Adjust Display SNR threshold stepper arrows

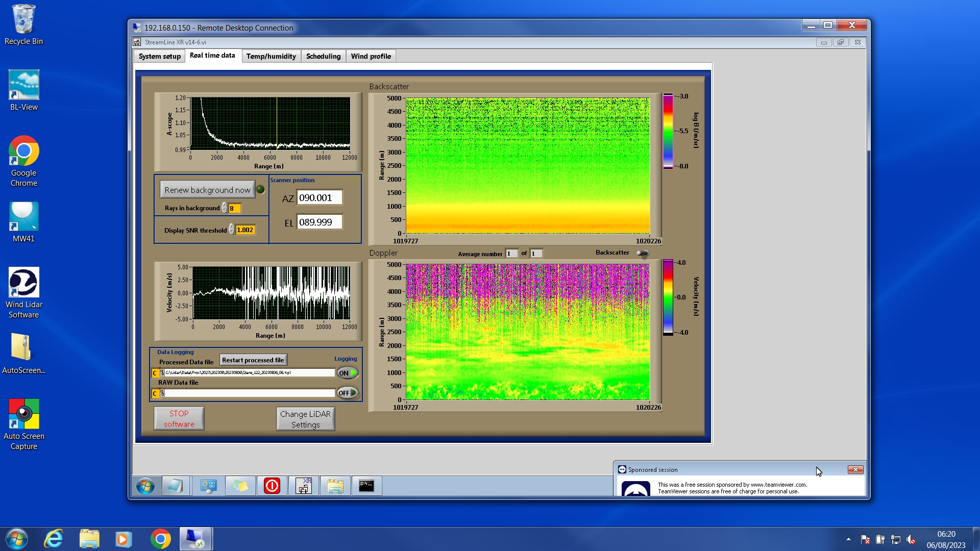(x=232, y=230)
